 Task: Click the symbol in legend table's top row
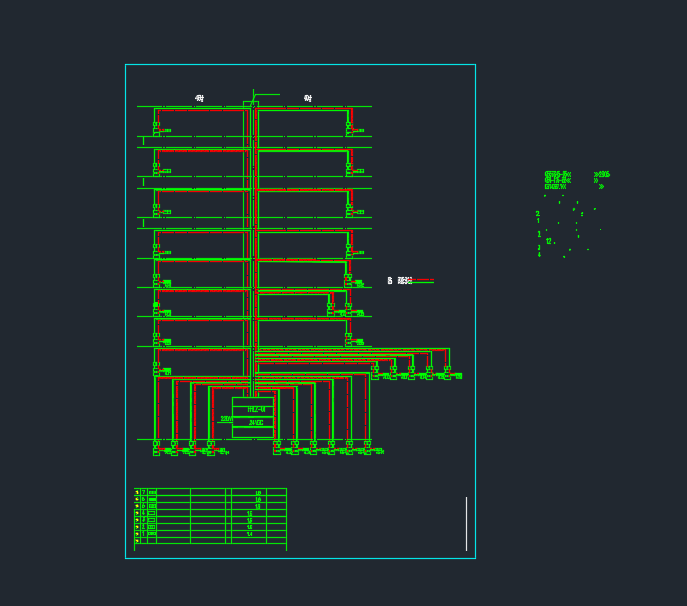[x=152, y=493]
